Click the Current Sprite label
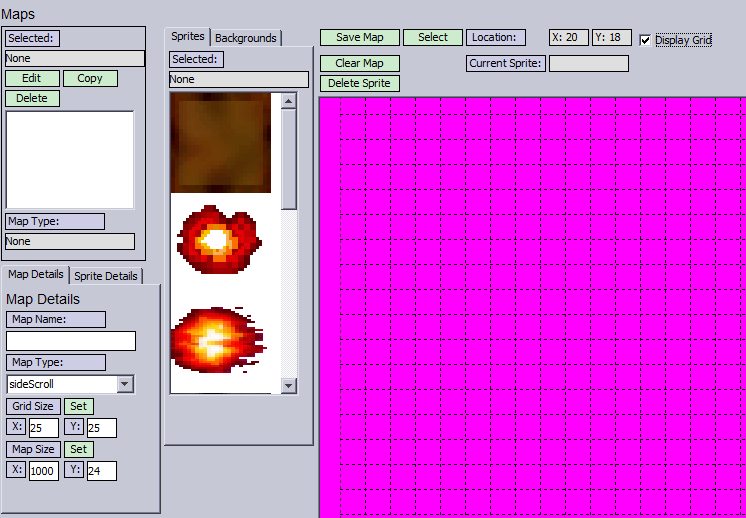Screen dimensions: 746x518 point(506,63)
